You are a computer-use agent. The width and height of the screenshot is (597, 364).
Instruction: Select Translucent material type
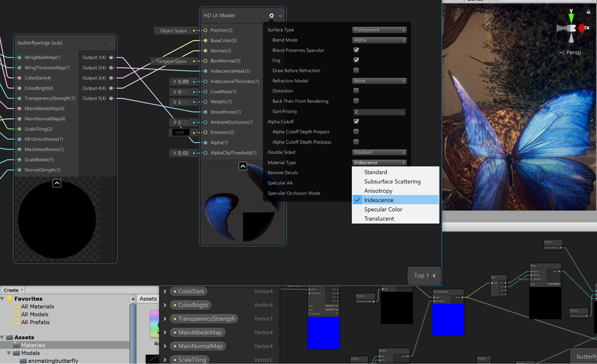coord(395,218)
